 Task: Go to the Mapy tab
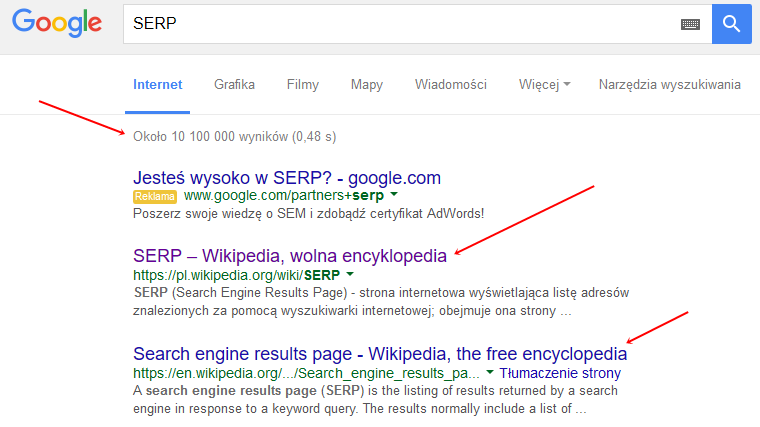click(x=367, y=84)
